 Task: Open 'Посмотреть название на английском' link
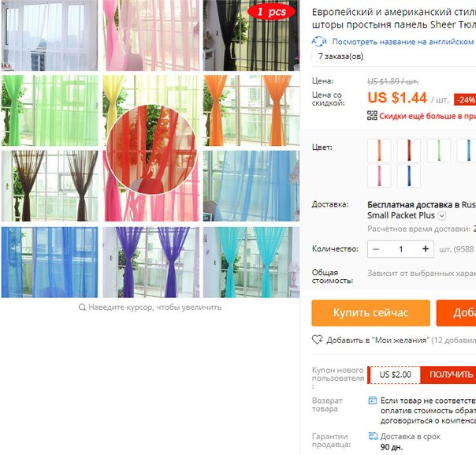(x=403, y=42)
